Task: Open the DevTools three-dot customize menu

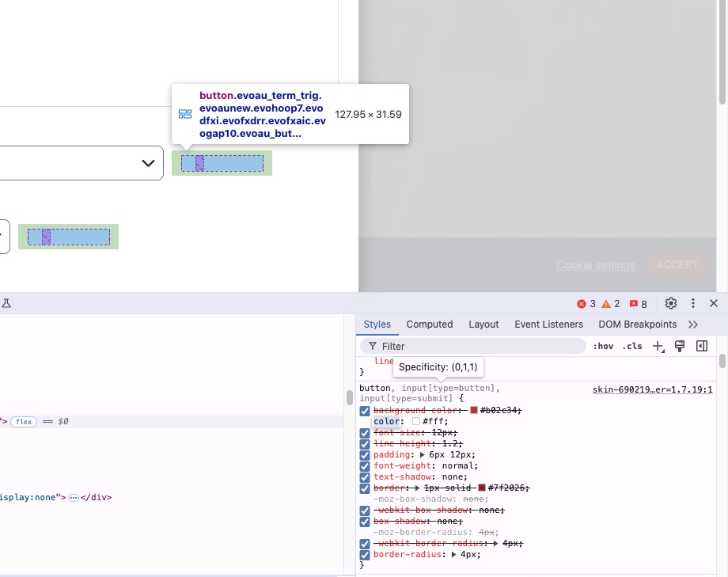Action: coord(693,303)
